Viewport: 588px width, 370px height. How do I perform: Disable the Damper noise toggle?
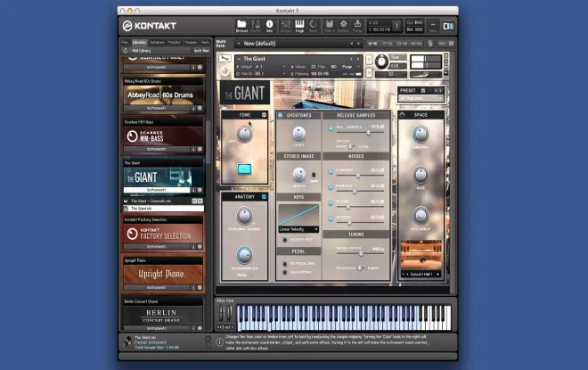tap(331, 187)
